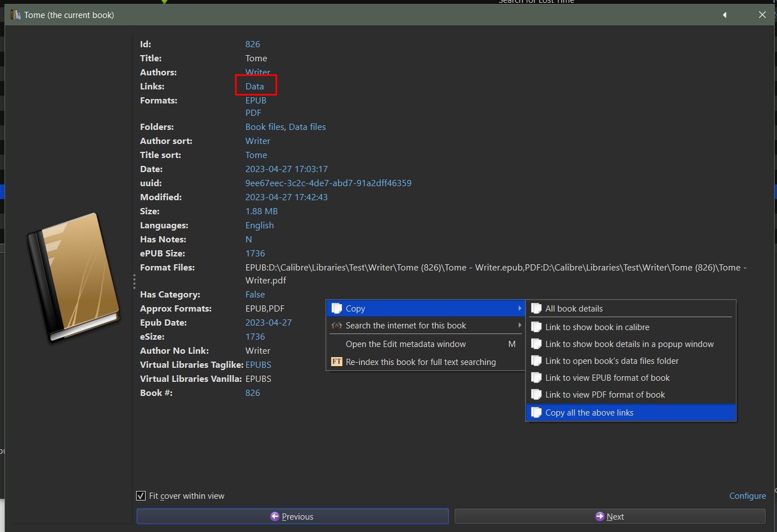Click Tome in the Title sort row

[x=256, y=155]
